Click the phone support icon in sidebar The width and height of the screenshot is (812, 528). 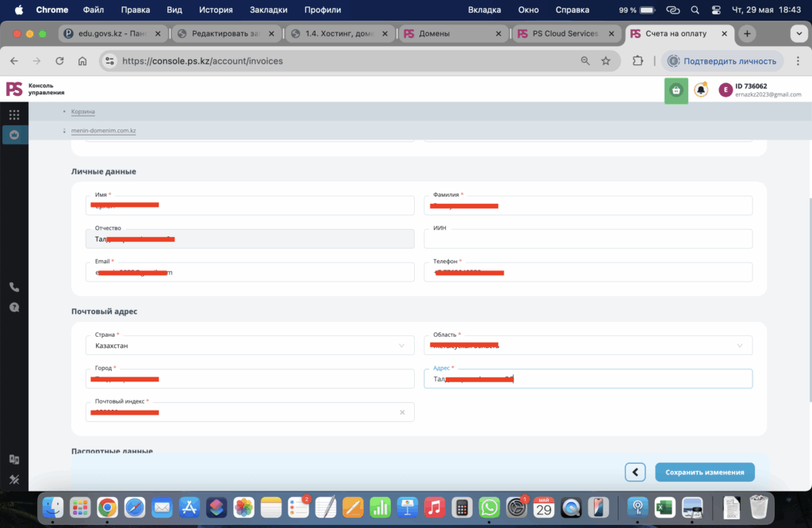14,287
